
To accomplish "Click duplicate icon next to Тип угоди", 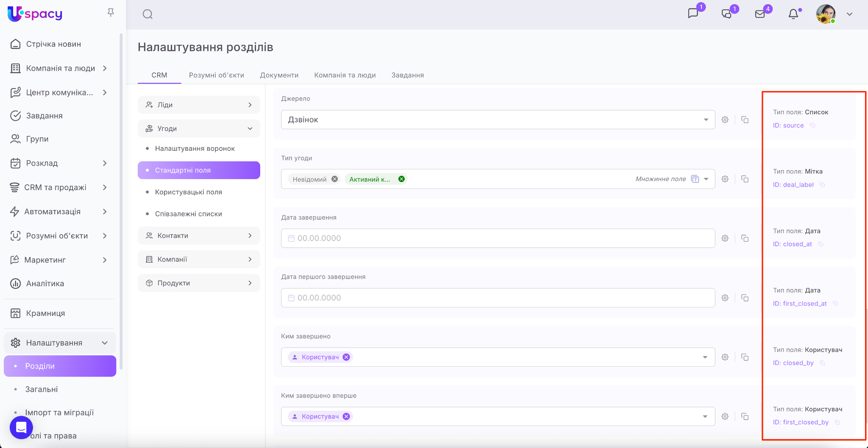I will pos(745,179).
